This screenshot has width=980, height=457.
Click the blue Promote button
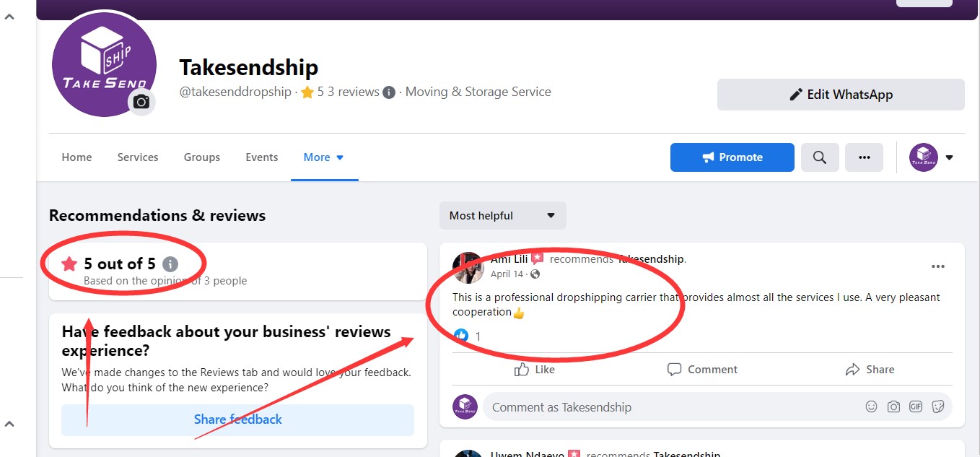pyautogui.click(x=732, y=157)
